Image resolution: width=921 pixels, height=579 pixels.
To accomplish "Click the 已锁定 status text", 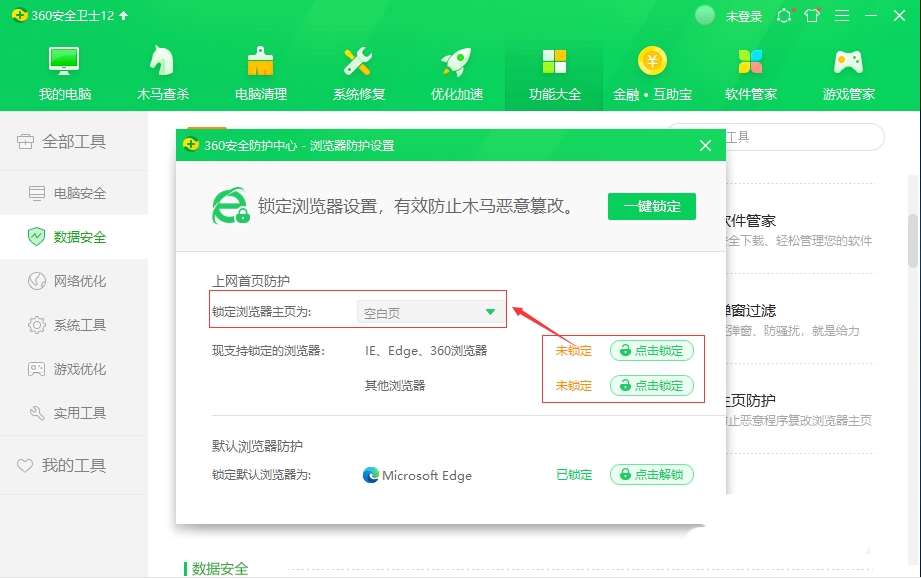I will click(x=573, y=474).
